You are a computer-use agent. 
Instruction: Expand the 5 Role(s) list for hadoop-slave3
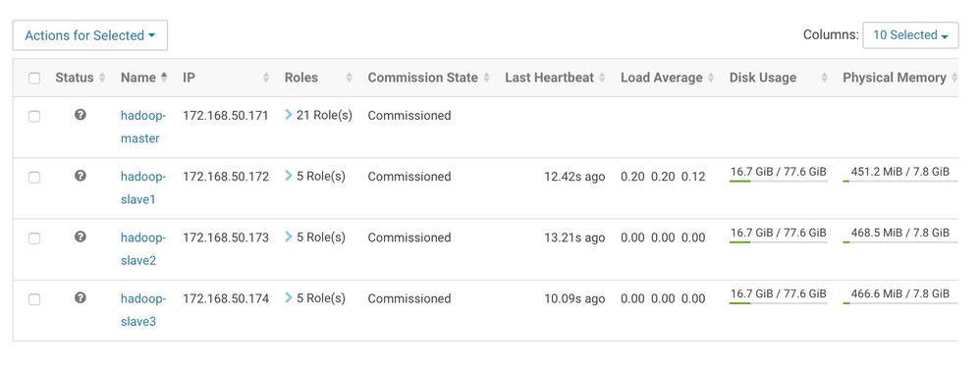click(315, 298)
